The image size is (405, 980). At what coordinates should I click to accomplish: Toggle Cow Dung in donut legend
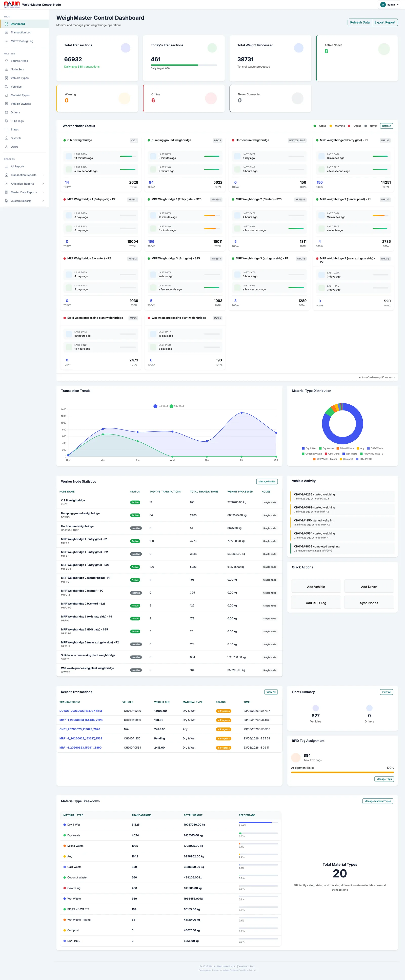332,454
